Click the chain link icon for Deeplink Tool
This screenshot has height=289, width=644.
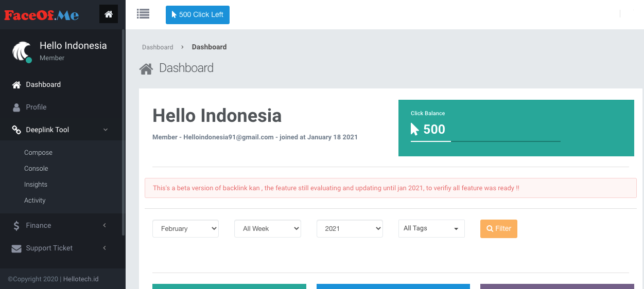[16, 130]
